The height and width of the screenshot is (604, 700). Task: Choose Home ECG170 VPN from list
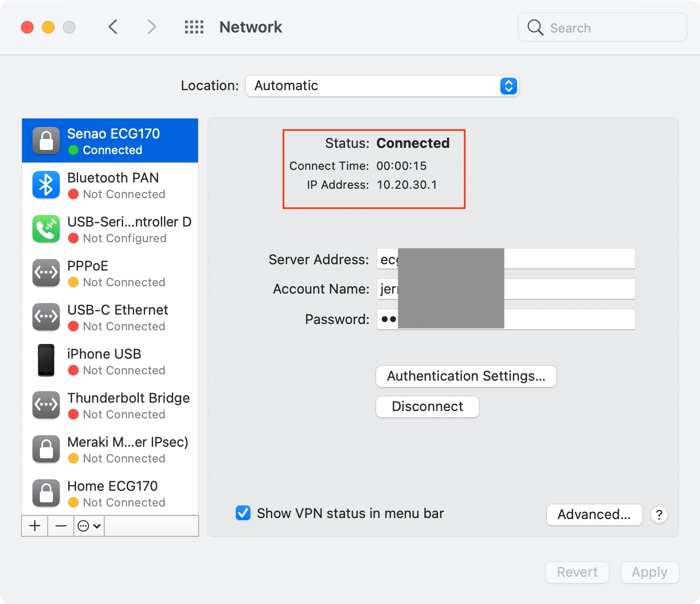[110, 493]
